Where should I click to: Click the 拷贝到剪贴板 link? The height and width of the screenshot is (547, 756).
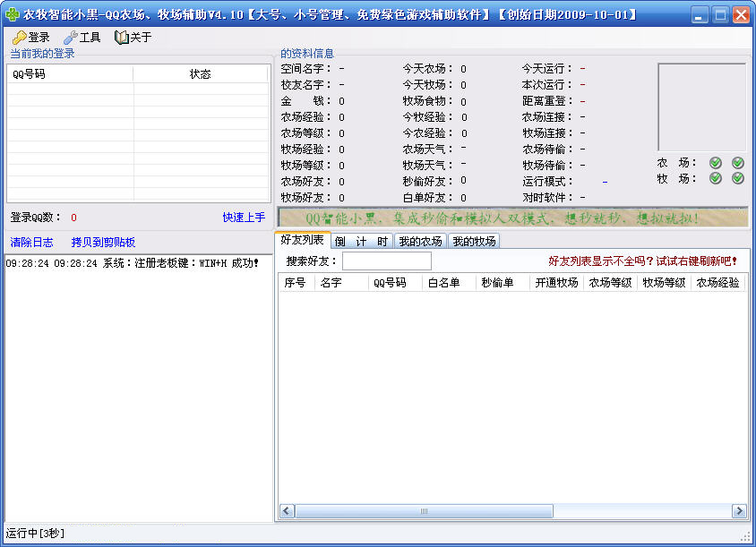point(103,242)
